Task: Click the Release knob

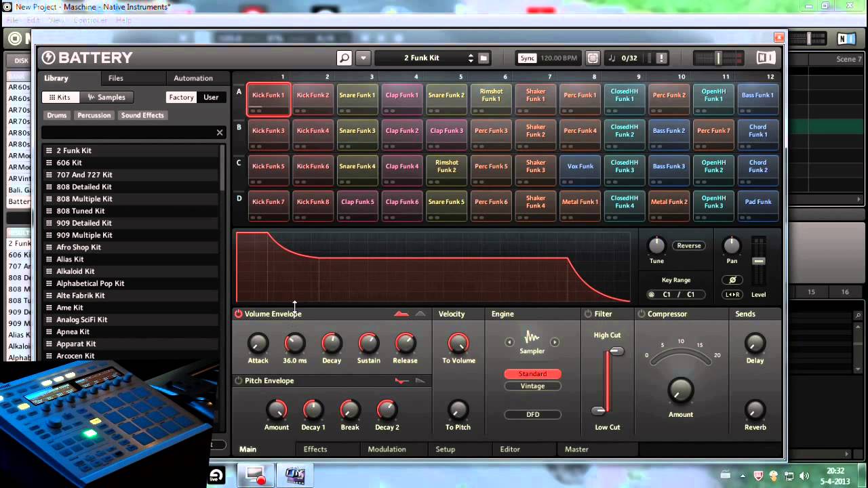Action: (405, 343)
